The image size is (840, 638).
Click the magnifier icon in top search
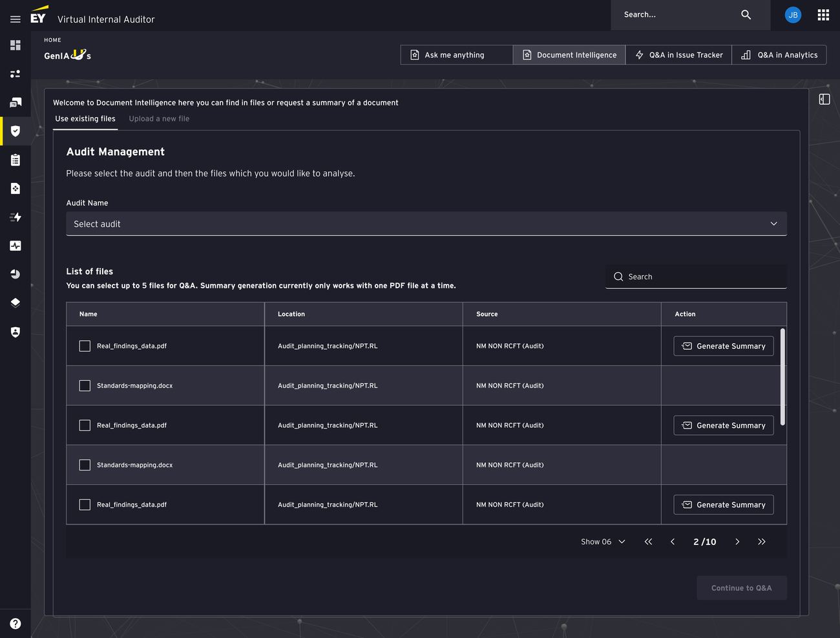click(x=746, y=14)
